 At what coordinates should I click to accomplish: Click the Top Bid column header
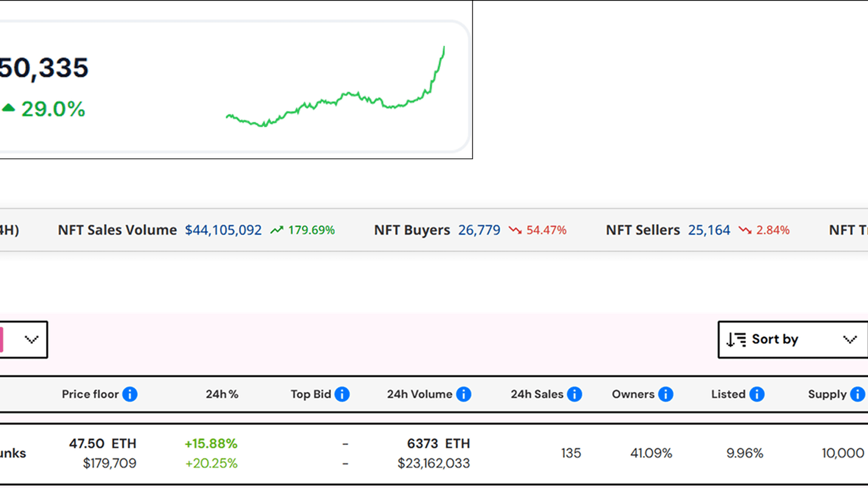[x=311, y=394]
